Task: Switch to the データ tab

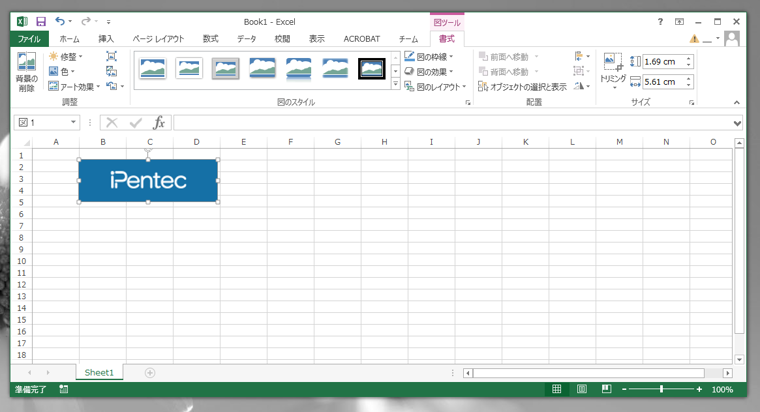Action: coord(247,39)
